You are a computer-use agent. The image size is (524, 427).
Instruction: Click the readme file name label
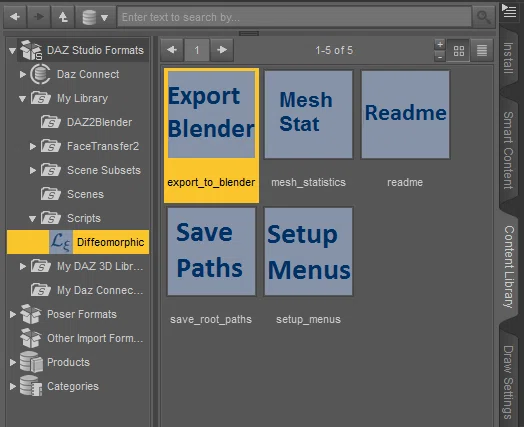click(405, 182)
